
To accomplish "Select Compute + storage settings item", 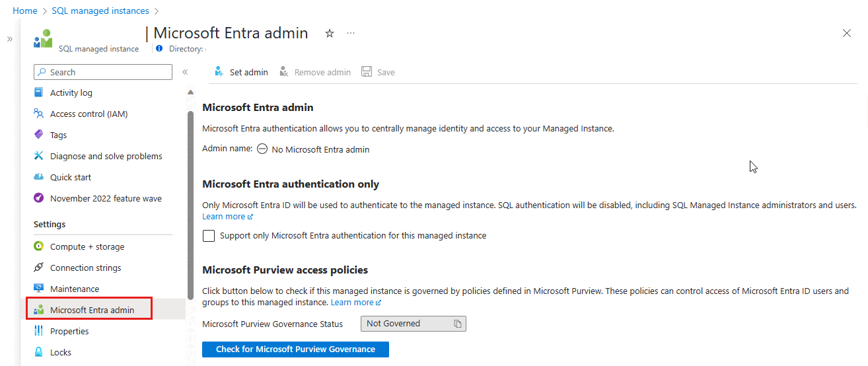I will (x=87, y=246).
